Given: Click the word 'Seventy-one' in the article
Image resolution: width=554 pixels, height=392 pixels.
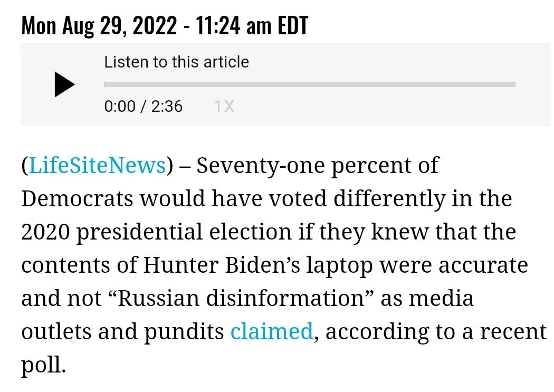Looking at the screenshot, I should click(261, 166).
